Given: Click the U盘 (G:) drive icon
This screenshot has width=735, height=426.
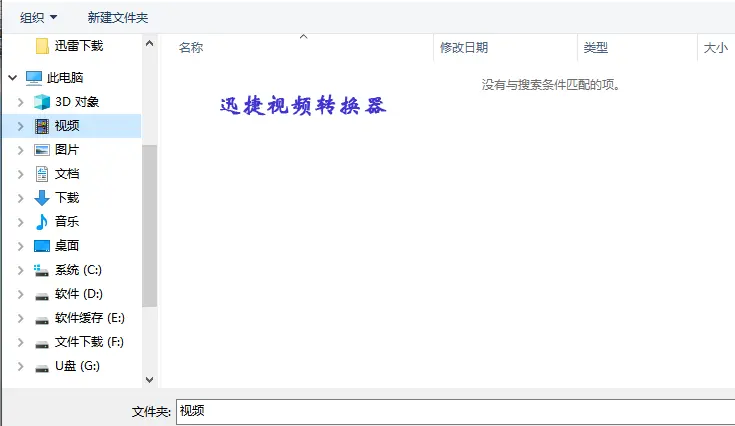Looking at the screenshot, I should click(x=42, y=368).
